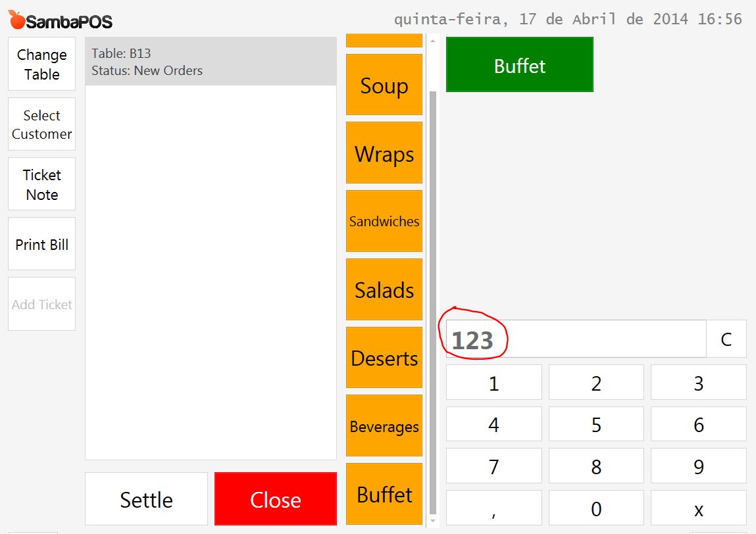Add a Ticket Note
The width and height of the screenshot is (756, 534).
[42, 184]
